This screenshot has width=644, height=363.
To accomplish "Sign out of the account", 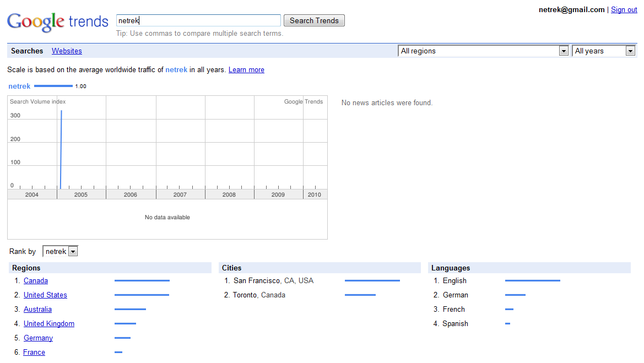I will [x=624, y=10].
